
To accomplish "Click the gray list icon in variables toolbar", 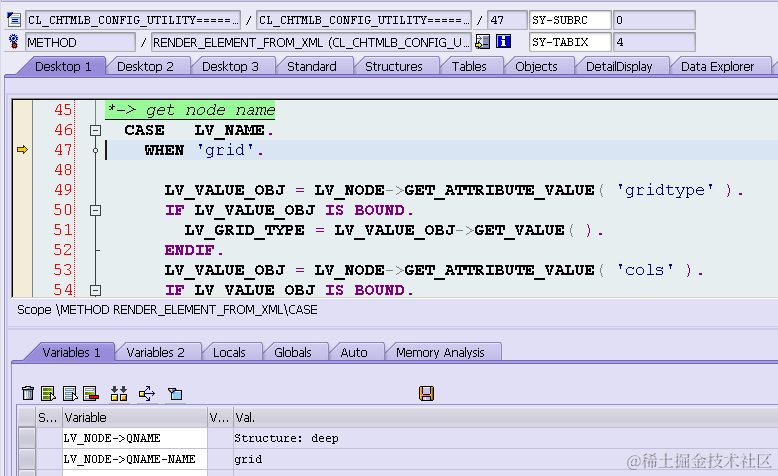I will point(70,394).
